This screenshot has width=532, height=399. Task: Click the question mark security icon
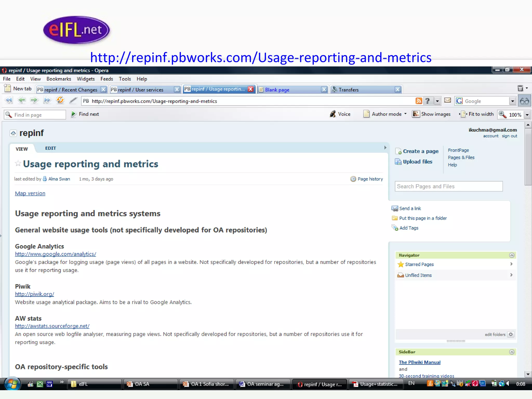click(x=428, y=101)
